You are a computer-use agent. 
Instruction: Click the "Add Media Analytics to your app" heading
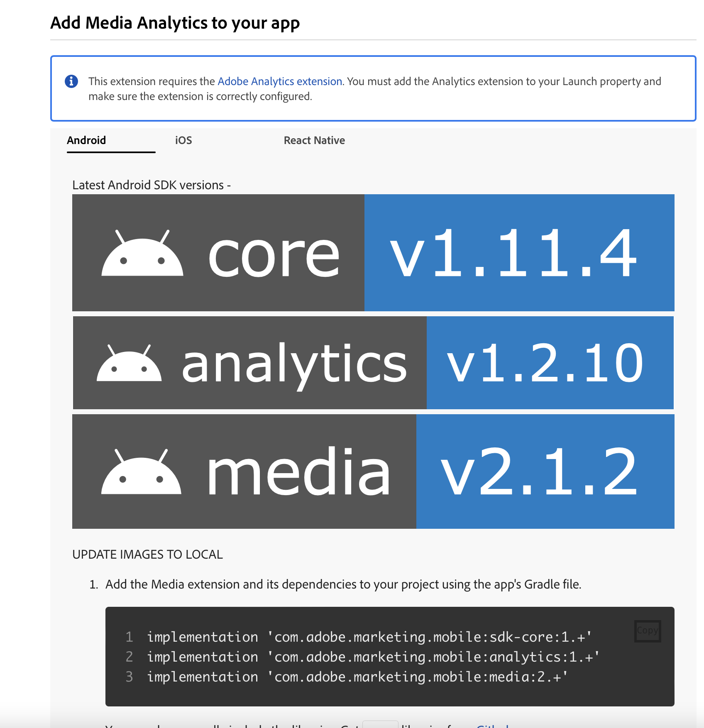(x=175, y=23)
